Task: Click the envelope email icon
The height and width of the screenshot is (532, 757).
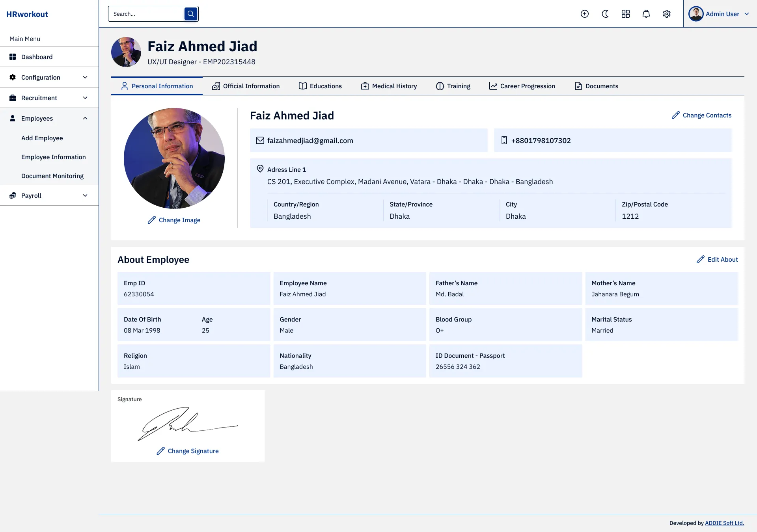Action: (x=260, y=140)
